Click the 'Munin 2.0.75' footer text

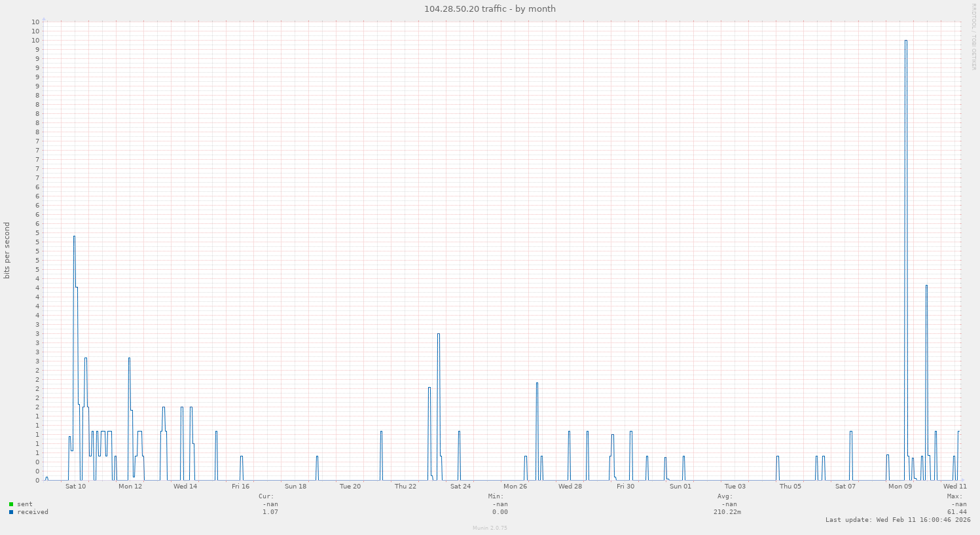click(x=490, y=528)
